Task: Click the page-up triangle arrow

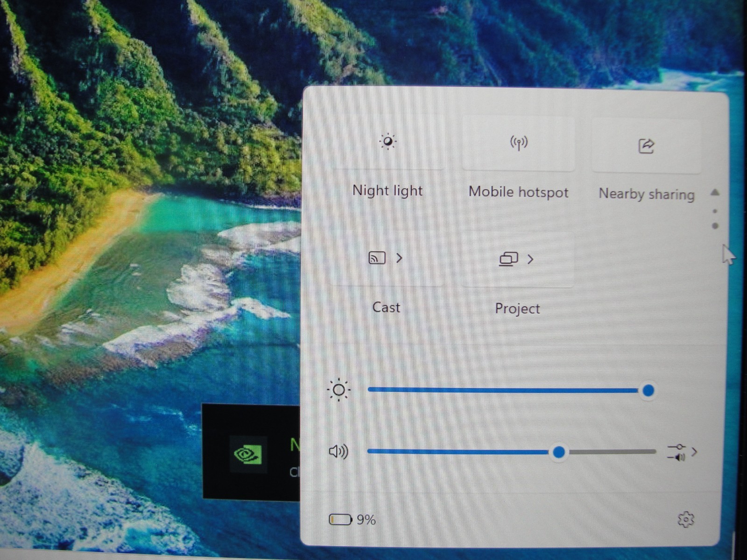Action: pyautogui.click(x=715, y=192)
